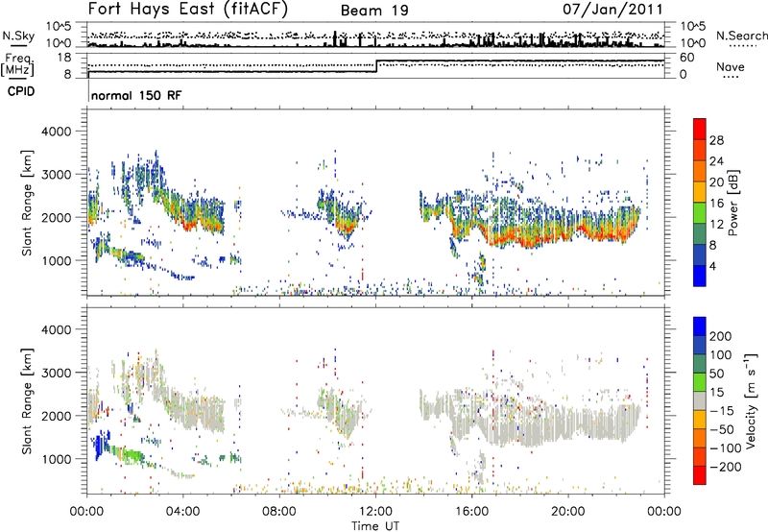Image resolution: width=768 pixels, height=532 pixels.
Task: Click the "60" Nave axis value
Action: 686,58
